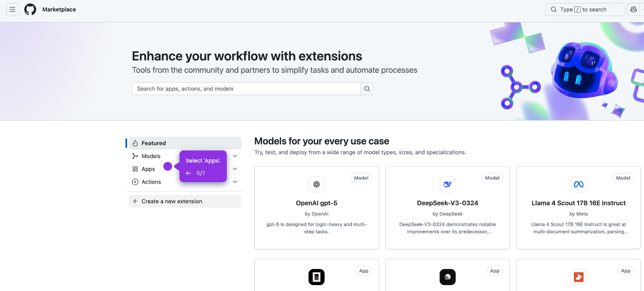
Task: Click Create a new extension
Action: [x=185, y=201]
